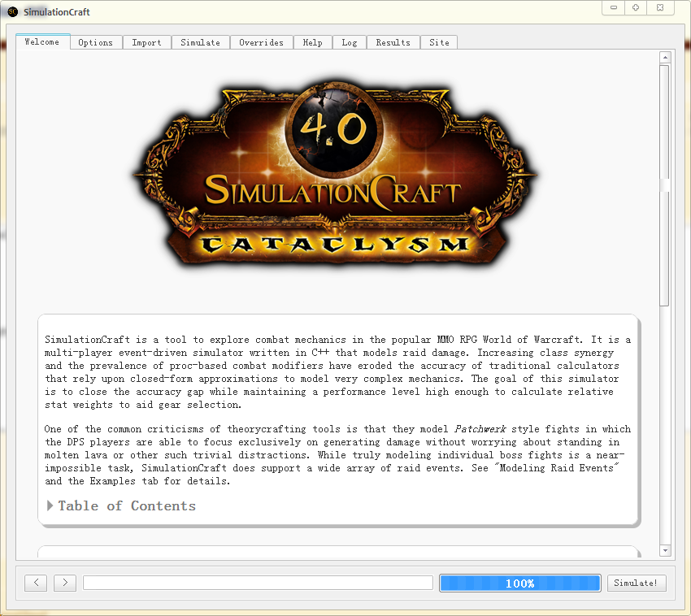Select the Simulate tab
The height and width of the screenshot is (616, 691).
click(x=200, y=41)
